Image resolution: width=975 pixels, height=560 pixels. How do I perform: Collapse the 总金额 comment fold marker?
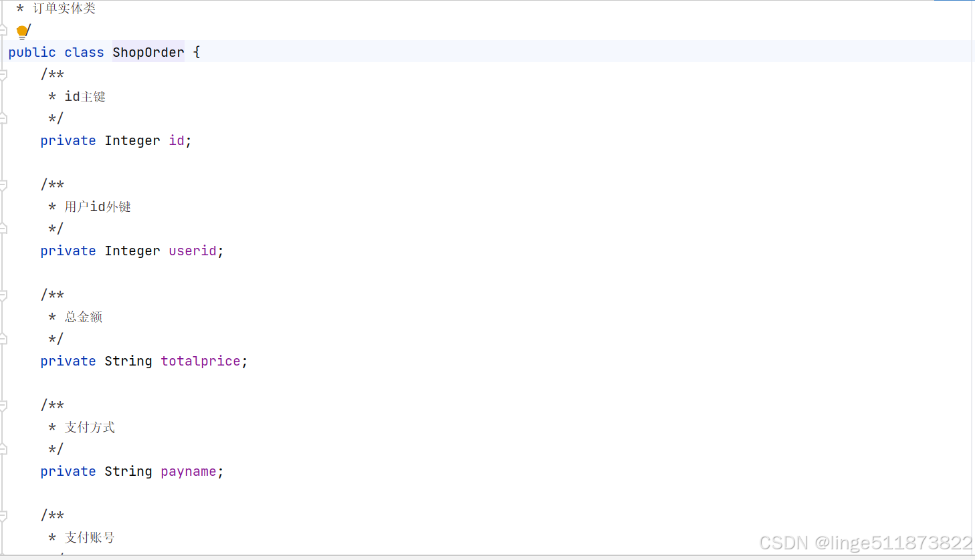[3, 295]
